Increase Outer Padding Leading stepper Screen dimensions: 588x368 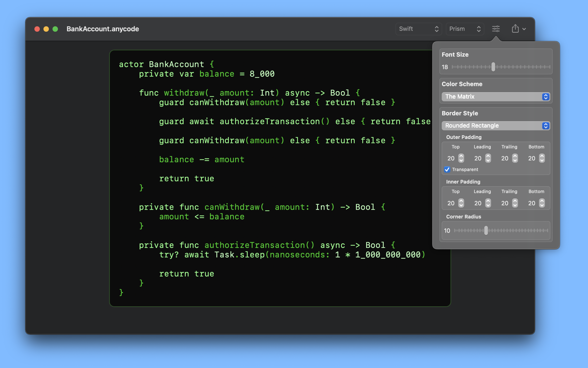tap(488, 156)
